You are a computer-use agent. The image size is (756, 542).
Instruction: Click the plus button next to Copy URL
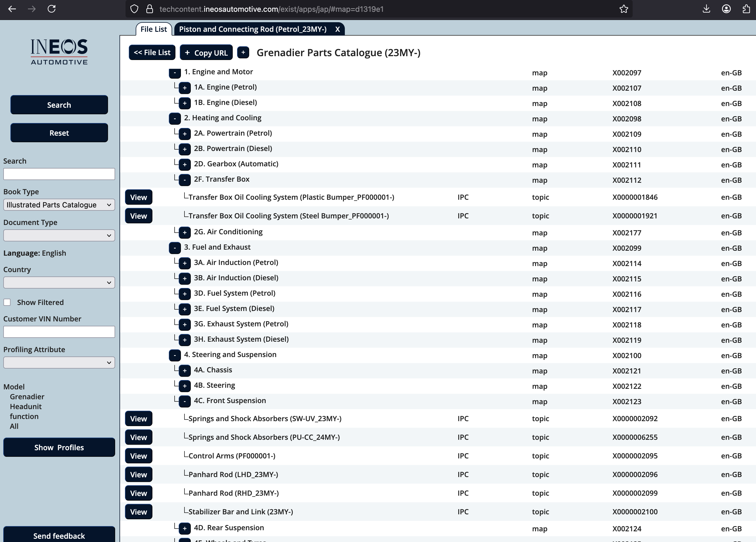click(x=243, y=52)
